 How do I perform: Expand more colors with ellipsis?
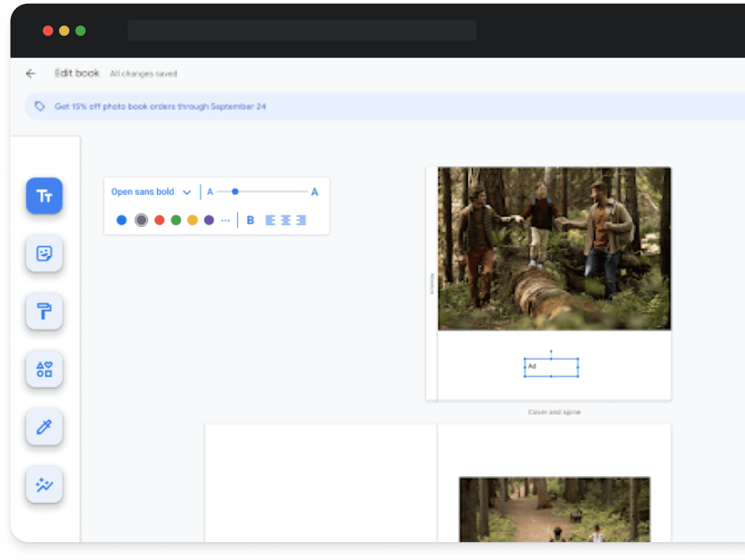point(225,220)
